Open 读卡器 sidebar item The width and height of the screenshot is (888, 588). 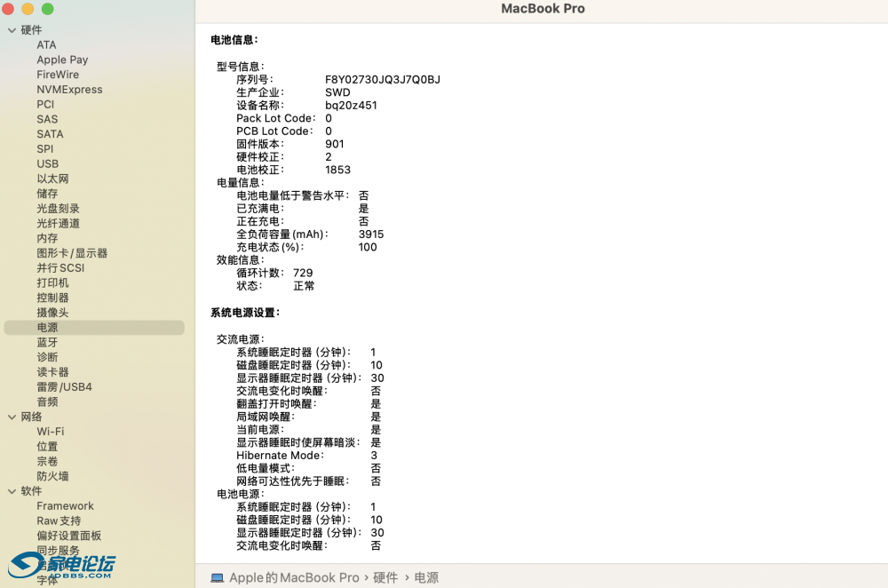click(x=52, y=371)
